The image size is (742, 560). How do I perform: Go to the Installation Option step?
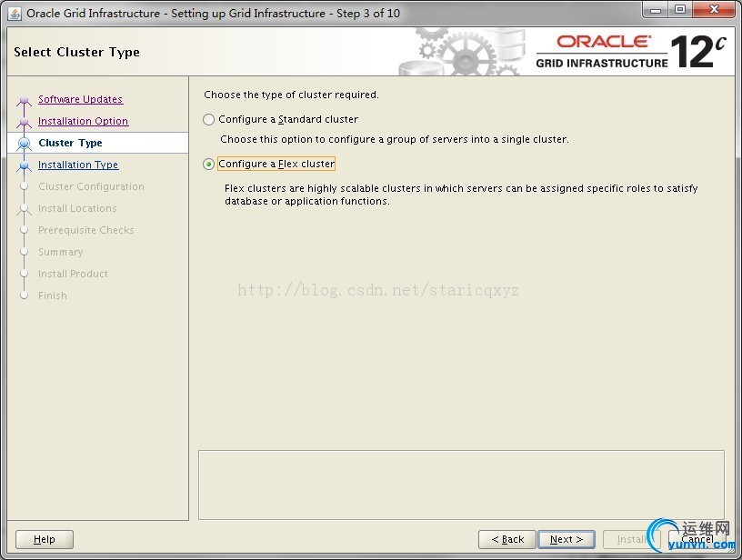pyautogui.click(x=83, y=121)
